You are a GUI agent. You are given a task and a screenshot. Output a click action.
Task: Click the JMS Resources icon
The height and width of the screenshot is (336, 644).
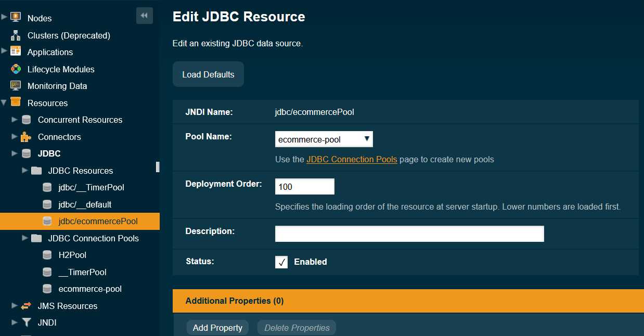[x=26, y=306]
